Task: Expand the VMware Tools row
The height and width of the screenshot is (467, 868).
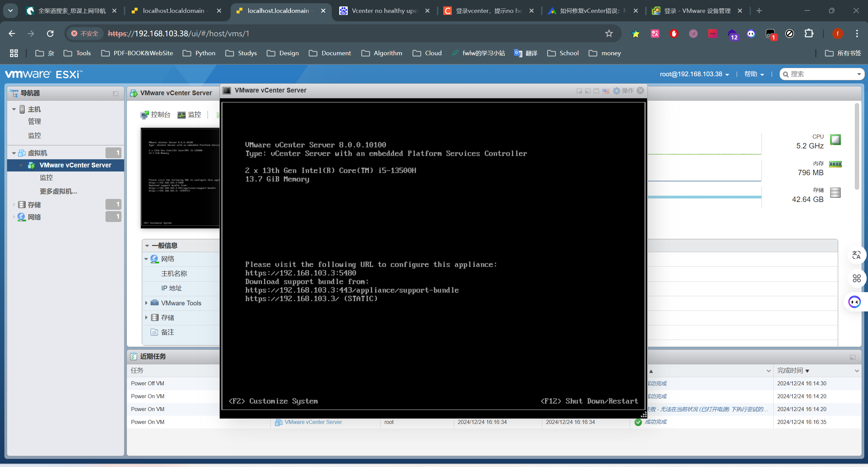Action: (x=146, y=303)
